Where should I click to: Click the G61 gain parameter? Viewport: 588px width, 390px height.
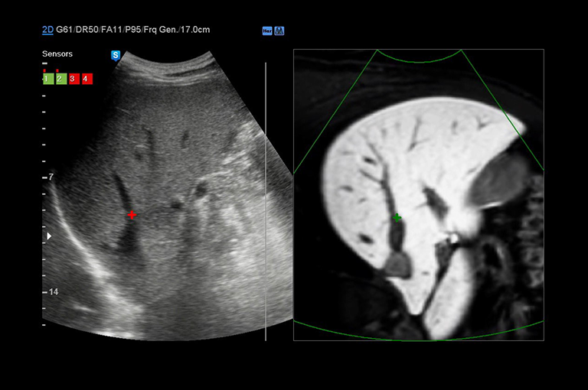[67, 30]
